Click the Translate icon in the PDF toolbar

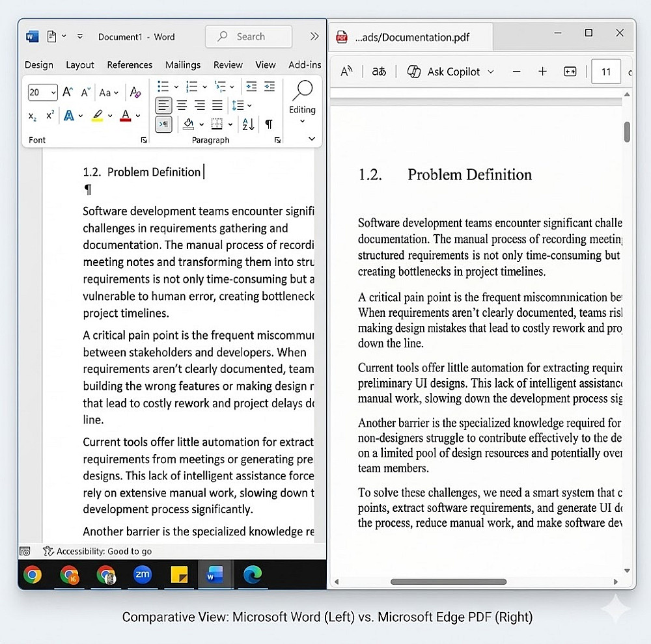tap(379, 72)
